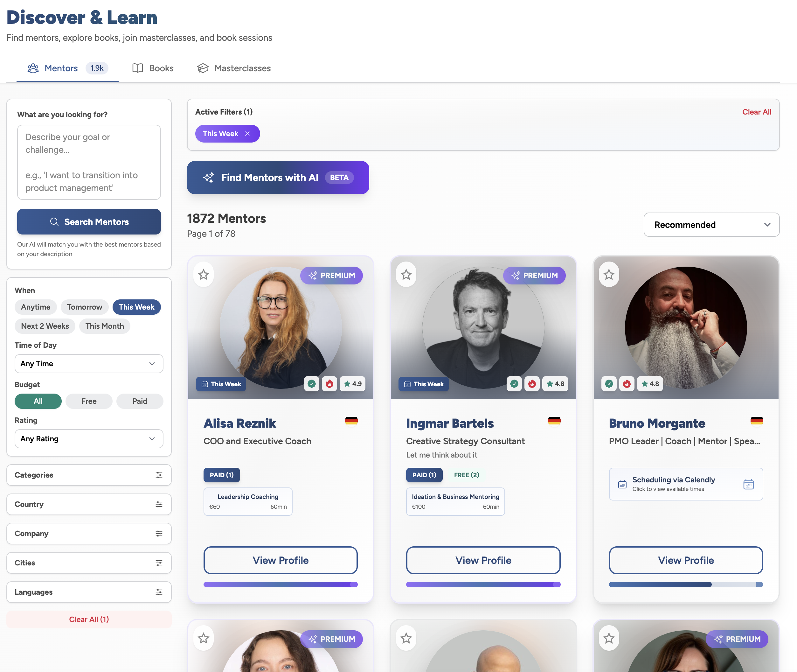Open Scheduling via Calendly on Bruno's card

coord(686,484)
